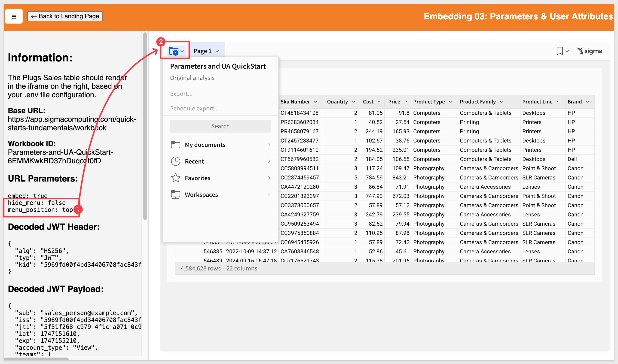
Task: Open Product Line column dropdown
Action: pyautogui.click(x=558, y=102)
